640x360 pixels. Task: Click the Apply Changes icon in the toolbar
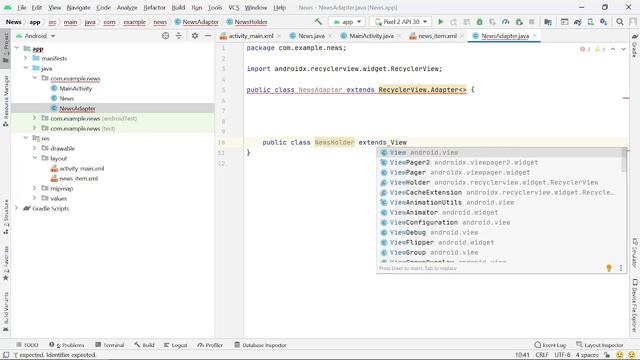pos(453,22)
